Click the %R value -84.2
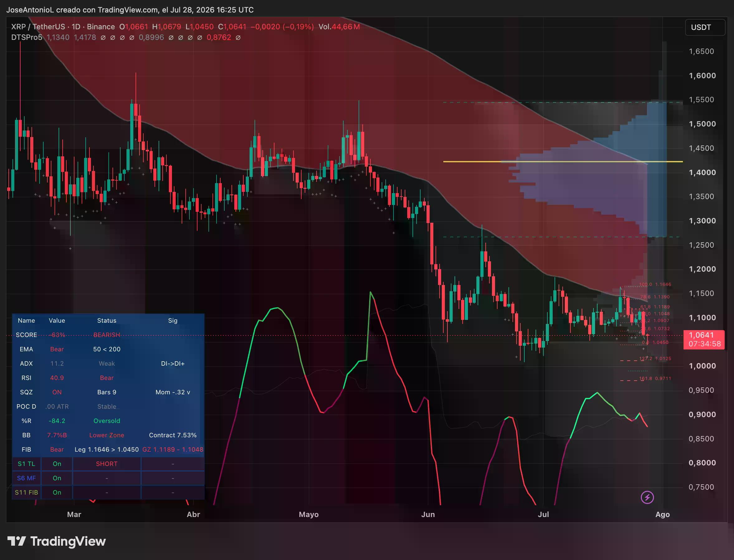 click(57, 421)
